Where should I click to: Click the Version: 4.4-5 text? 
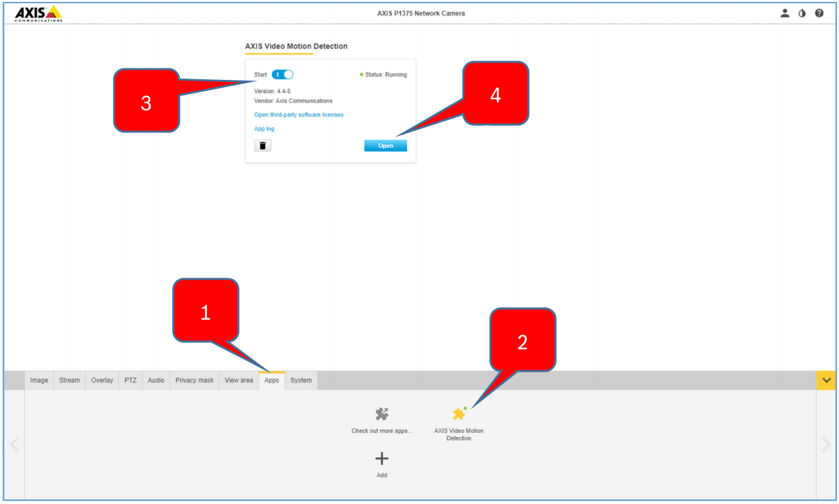(x=272, y=91)
